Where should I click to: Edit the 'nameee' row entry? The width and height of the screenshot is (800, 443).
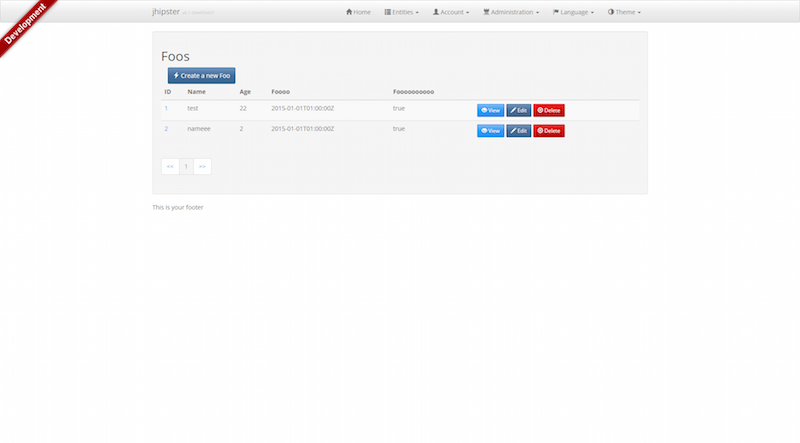point(518,131)
